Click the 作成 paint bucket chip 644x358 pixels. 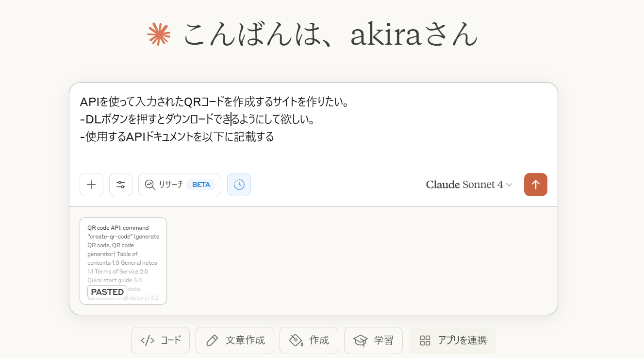coord(309,341)
